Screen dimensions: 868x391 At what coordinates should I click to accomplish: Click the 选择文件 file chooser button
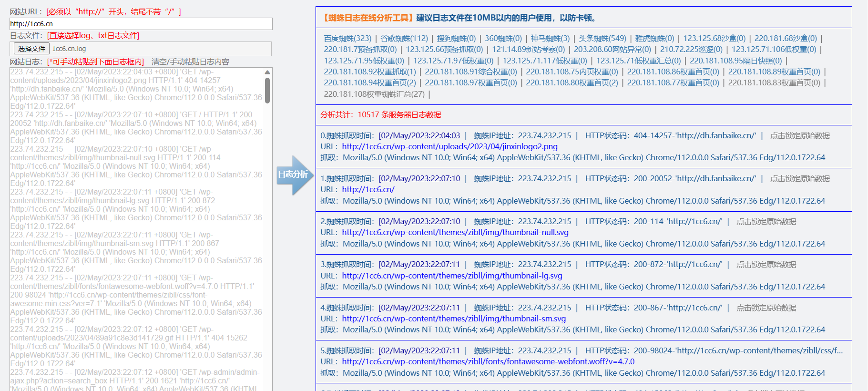[31, 49]
